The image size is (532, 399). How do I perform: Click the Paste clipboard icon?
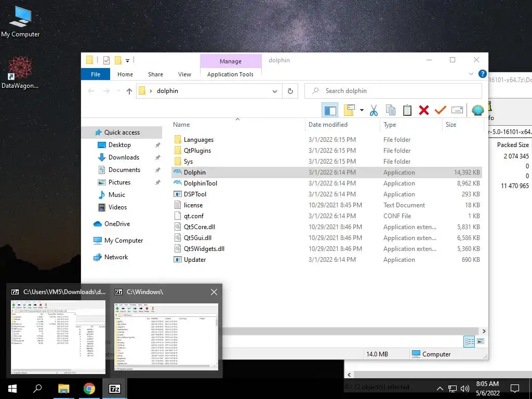[407, 110]
